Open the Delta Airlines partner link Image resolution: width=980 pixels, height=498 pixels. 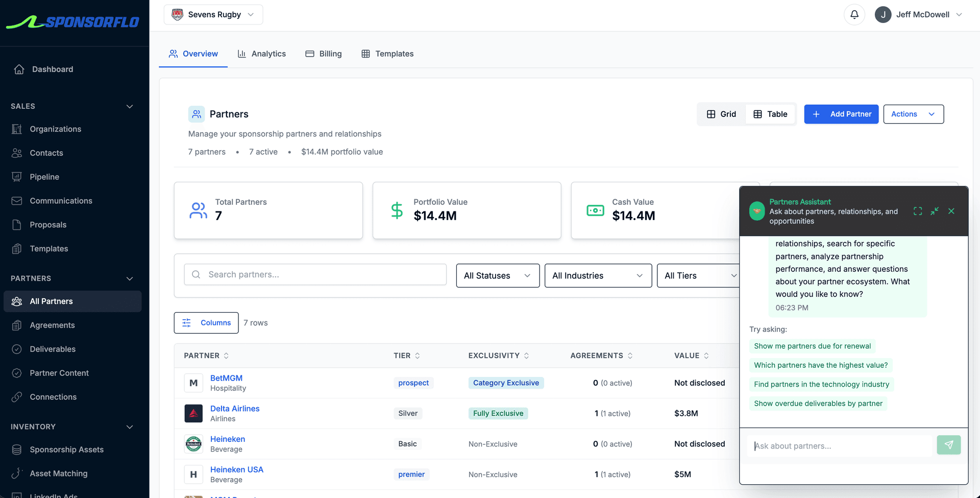point(235,408)
